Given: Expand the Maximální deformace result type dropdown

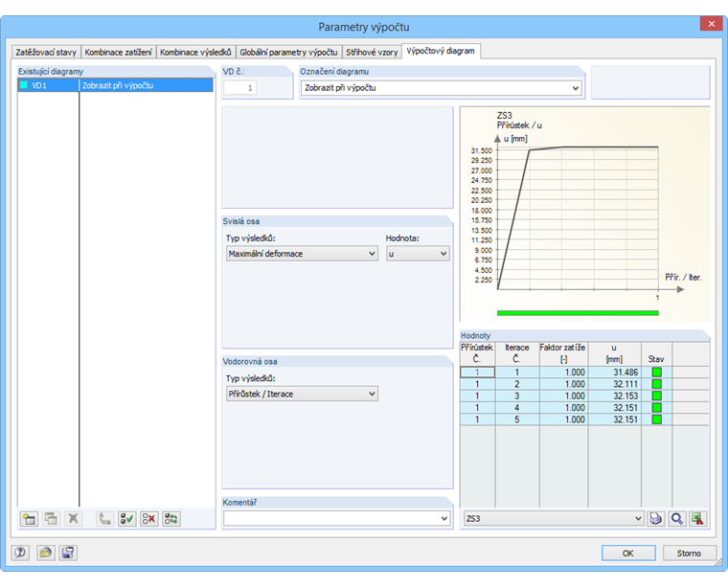Looking at the screenshot, I should tap(372, 254).
